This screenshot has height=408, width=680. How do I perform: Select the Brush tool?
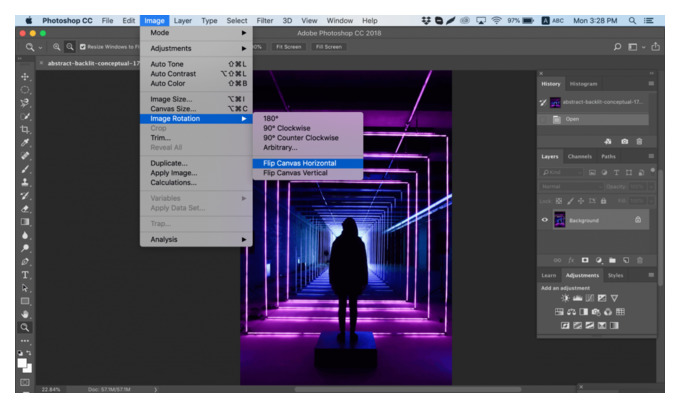coord(25,169)
